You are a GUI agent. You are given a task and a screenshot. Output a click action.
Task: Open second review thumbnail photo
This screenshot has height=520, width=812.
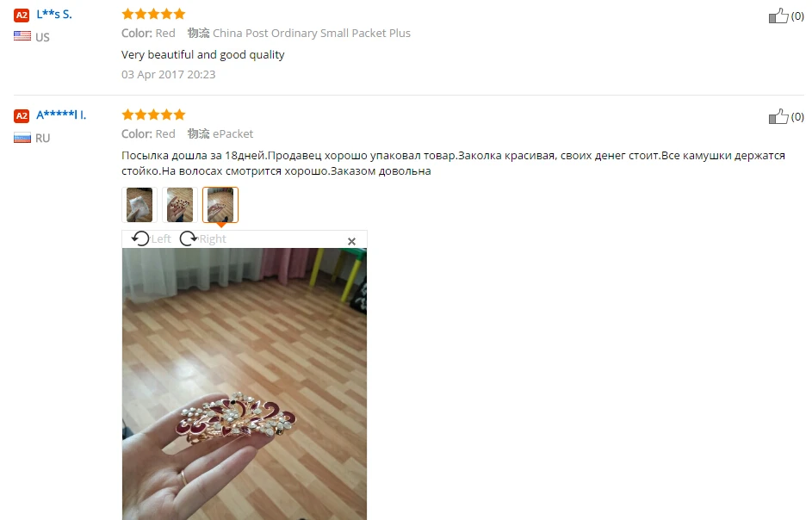coord(180,205)
